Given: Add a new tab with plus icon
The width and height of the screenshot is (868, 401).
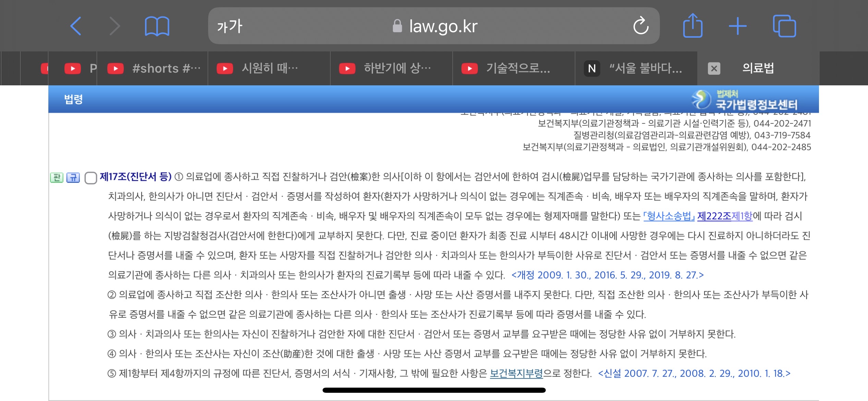Looking at the screenshot, I should [x=737, y=26].
